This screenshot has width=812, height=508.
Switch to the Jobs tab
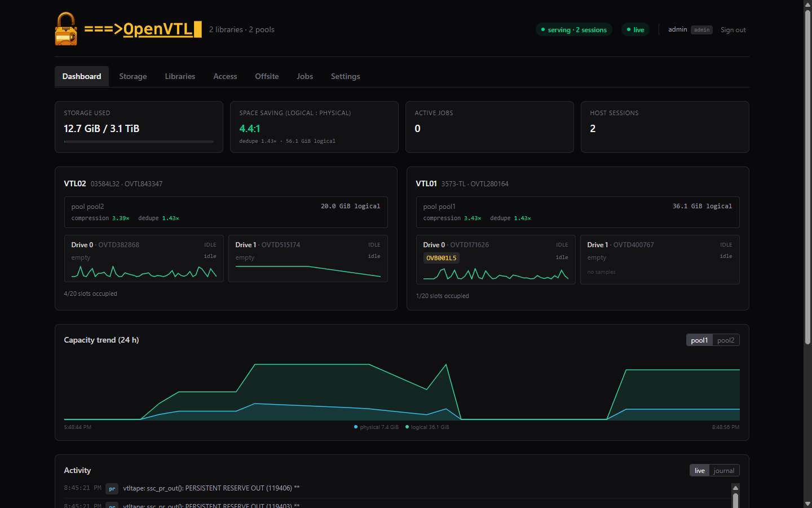click(x=304, y=76)
